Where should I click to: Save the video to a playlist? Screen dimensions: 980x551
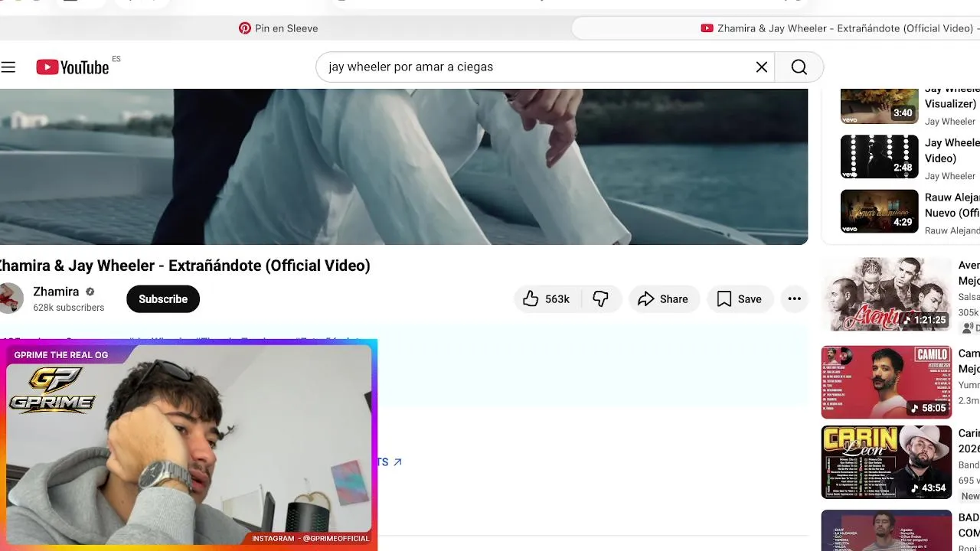[x=740, y=299]
